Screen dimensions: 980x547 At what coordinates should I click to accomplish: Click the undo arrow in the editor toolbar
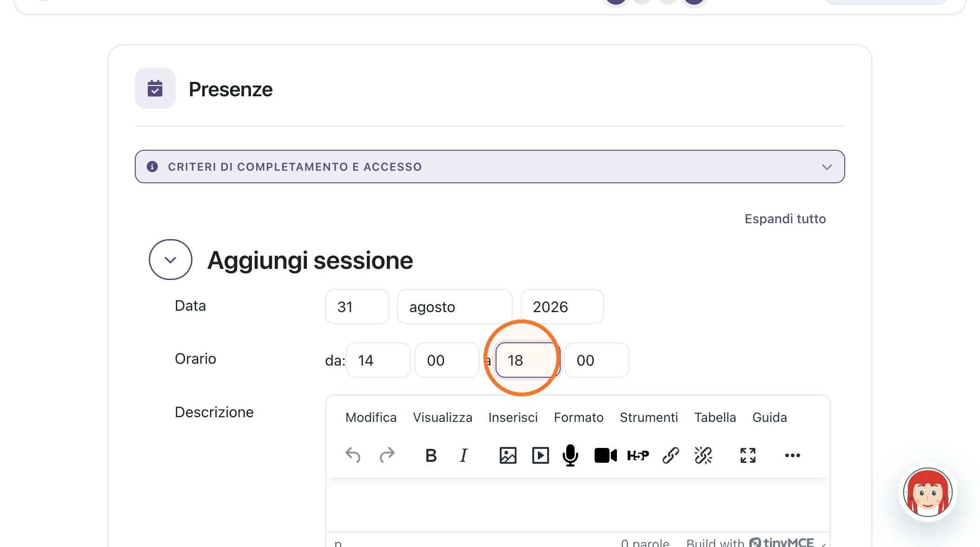coord(353,455)
